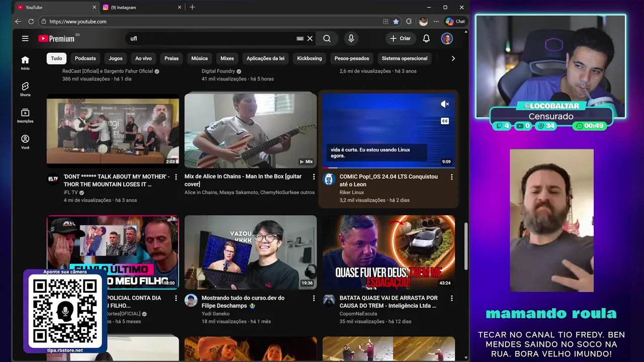This screenshot has width=644, height=362.
Task: Open options for policial conta dia video
Action: coord(176,298)
